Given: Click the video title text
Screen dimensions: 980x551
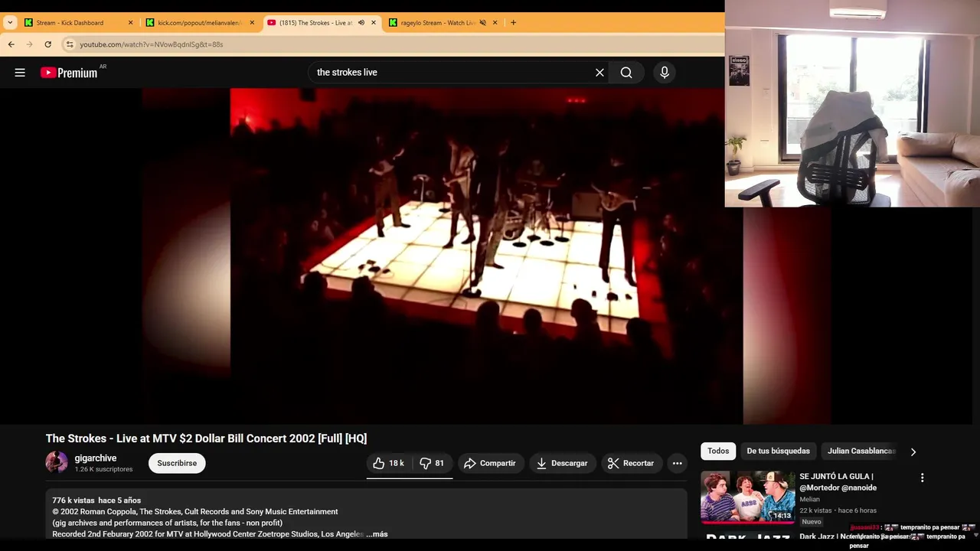Looking at the screenshot, I should 206,439.
